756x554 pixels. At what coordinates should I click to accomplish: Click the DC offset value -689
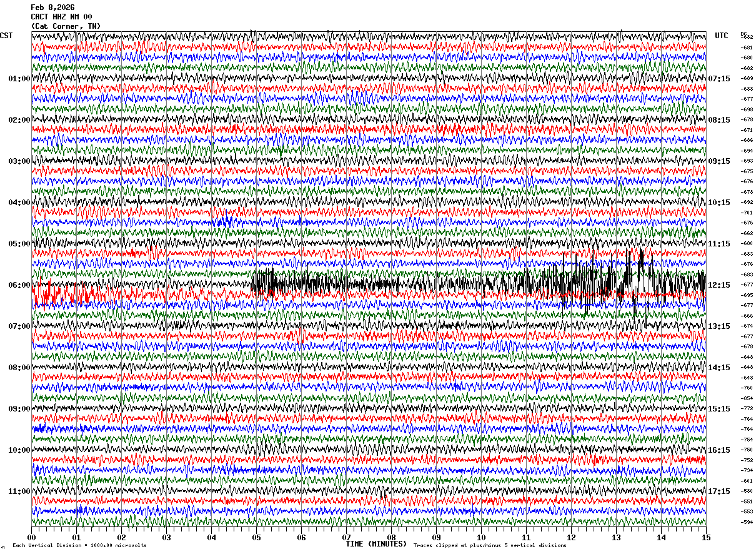747,78
